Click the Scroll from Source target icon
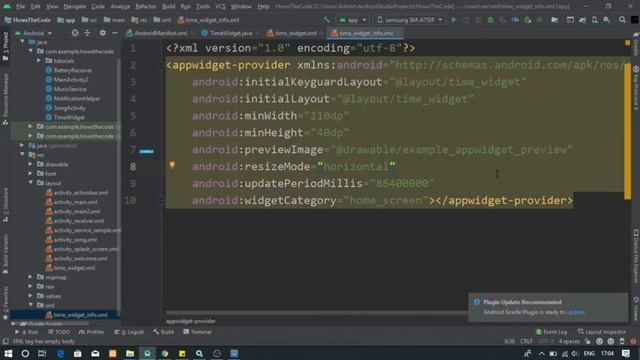This screenshot has height=360, width=640. 75,33
